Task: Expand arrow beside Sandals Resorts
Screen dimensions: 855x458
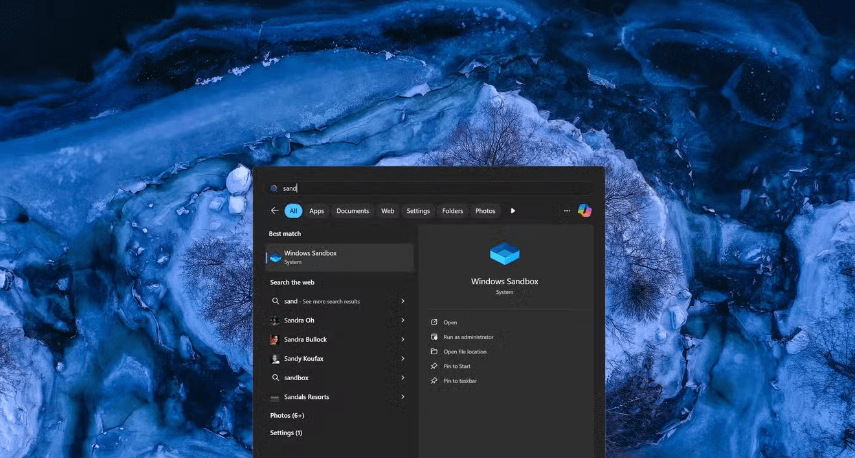Action: pos(403,397)
